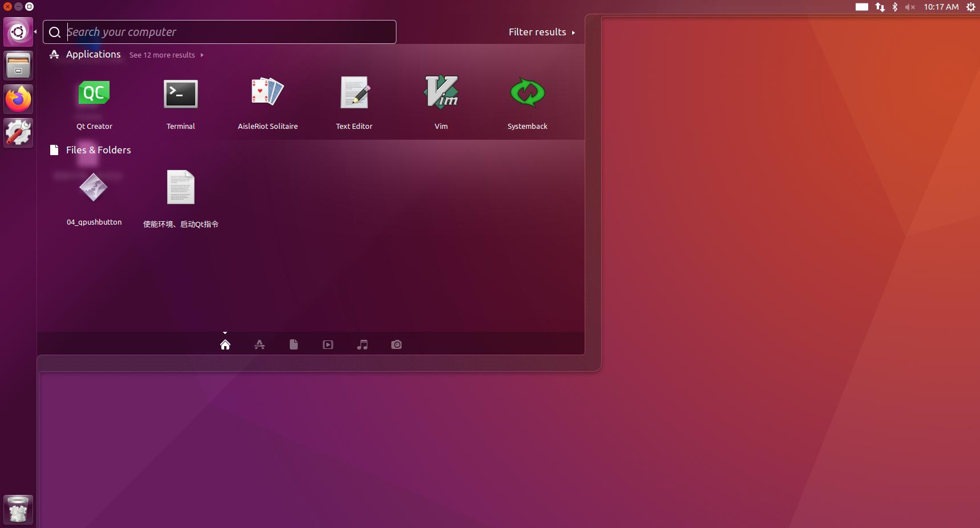Image resolution: width=980 pixels, height=528 pixels.
Task: Switch to the Photos lens tab
Action: click(396, 344)
